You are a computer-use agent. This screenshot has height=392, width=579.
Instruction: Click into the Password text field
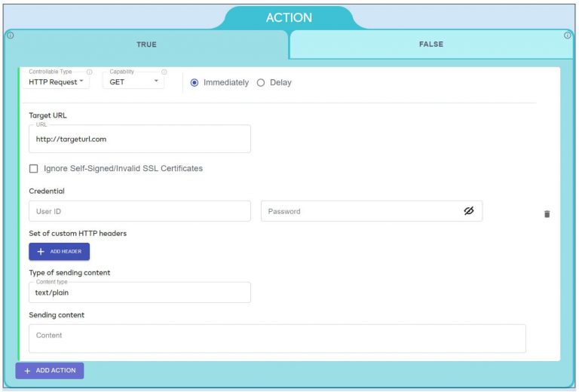(x=358, y=211)
